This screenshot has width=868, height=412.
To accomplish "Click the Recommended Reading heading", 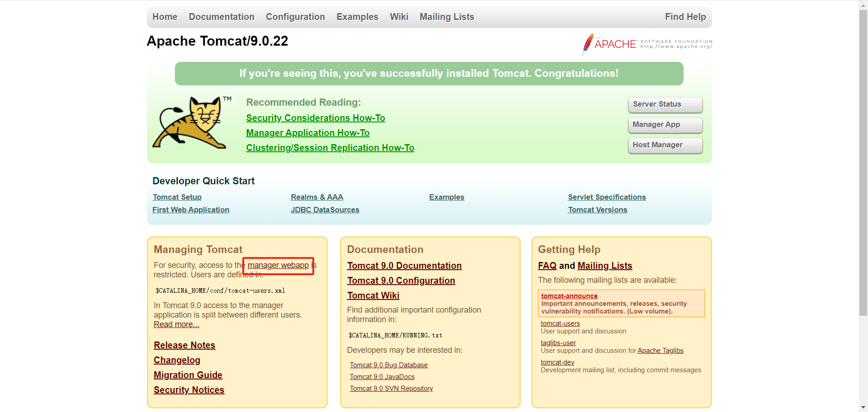I will click(303, 103).
